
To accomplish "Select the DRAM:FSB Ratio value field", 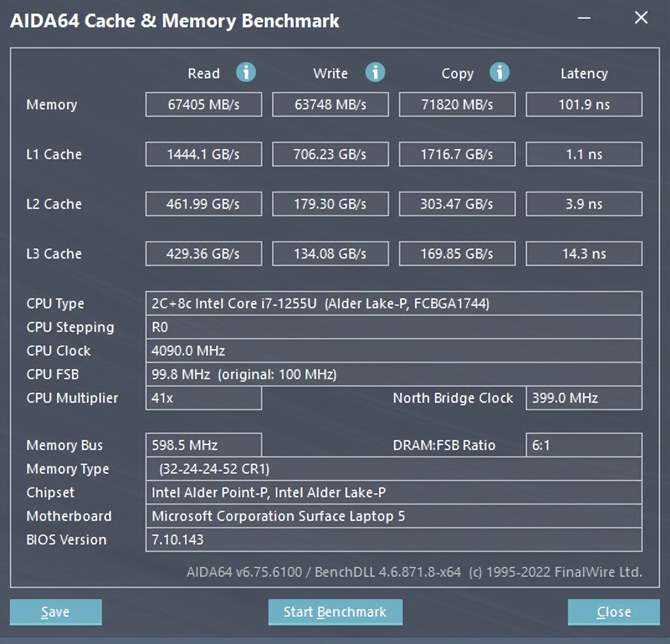I will tap(584, 445).
